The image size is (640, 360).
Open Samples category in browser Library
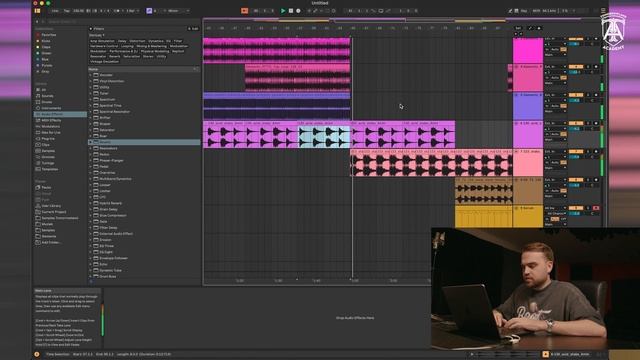[x=48, y=151]
